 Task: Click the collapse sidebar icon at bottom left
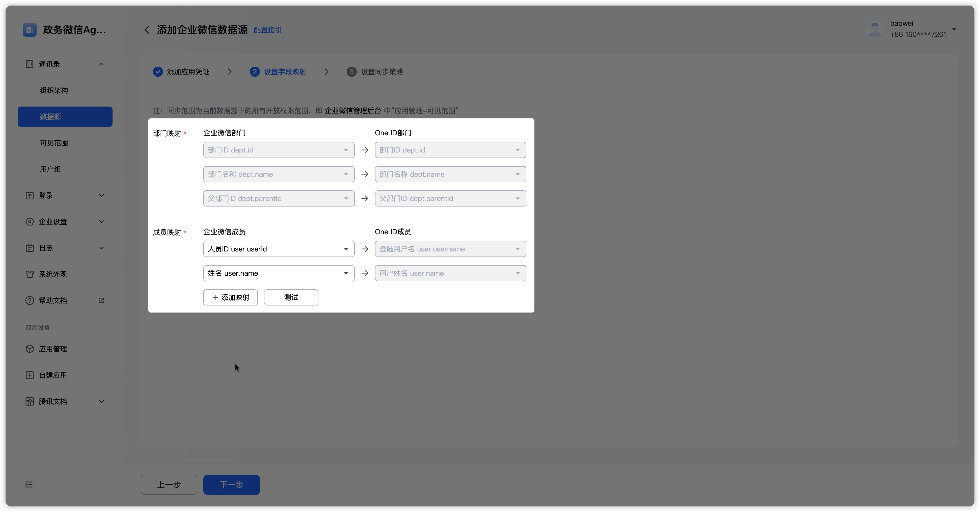coord(29,484)
